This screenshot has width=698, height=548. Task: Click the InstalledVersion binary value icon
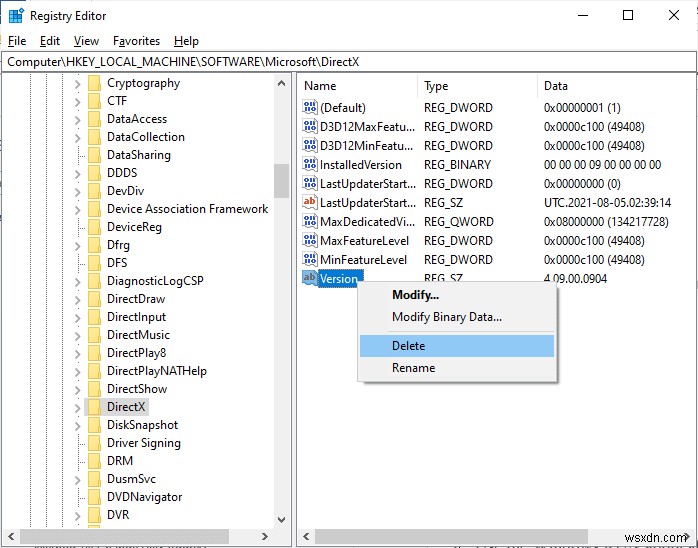click(x=310, y=164)
